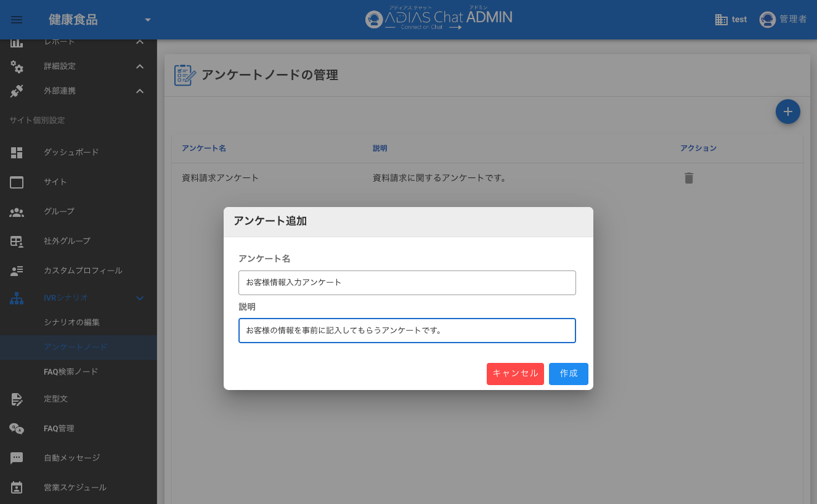Viewport: 817px width, 504px height.
Task: Click the 管理者 avatar icon
Action: tap(767, 20)
